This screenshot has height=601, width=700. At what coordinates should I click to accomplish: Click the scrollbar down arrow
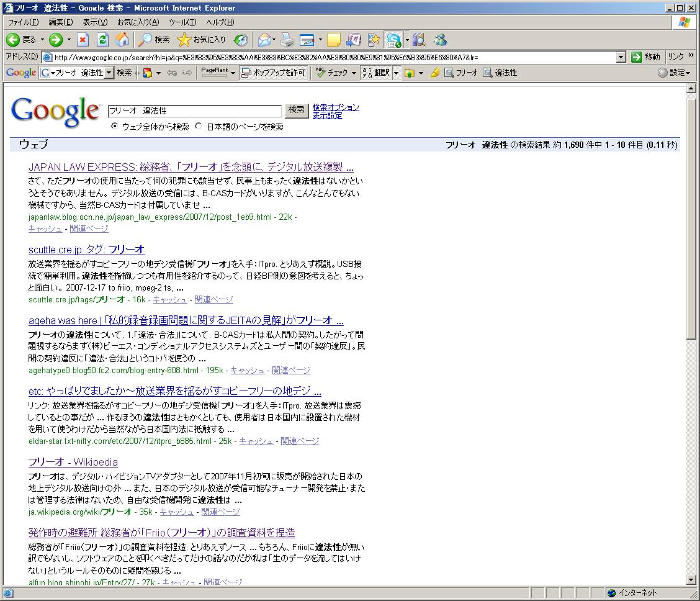pos(691,581)
